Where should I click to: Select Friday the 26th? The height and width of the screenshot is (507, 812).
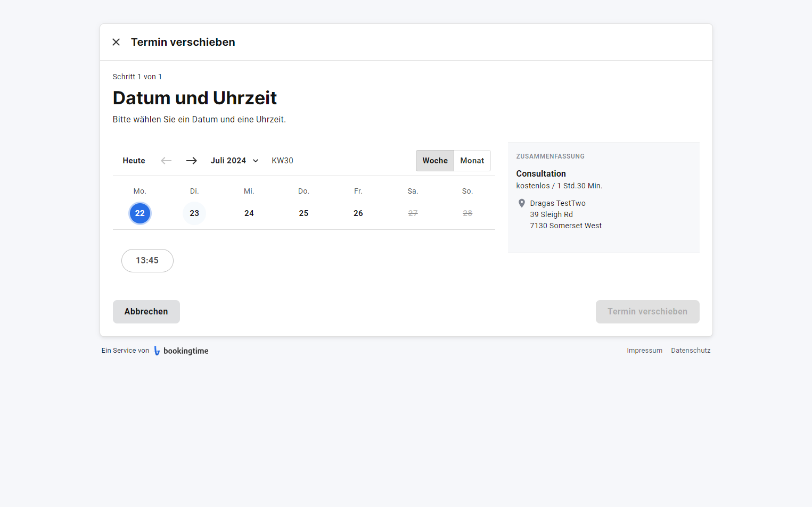(358, 213)
